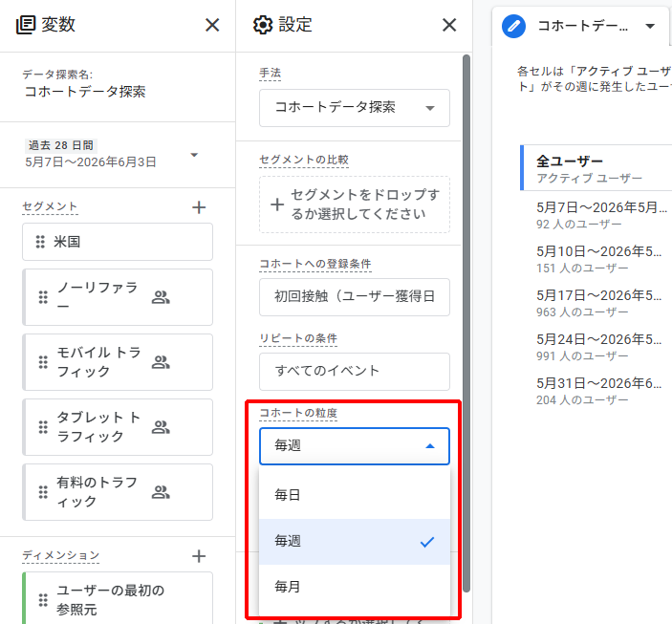Click drag handle of タブレット トラフィック segment

click(43, 427)
